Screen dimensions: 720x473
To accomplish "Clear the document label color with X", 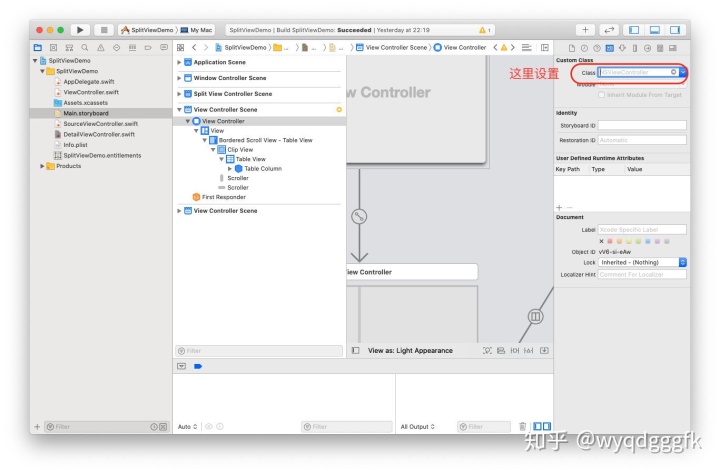I will 601,241.
